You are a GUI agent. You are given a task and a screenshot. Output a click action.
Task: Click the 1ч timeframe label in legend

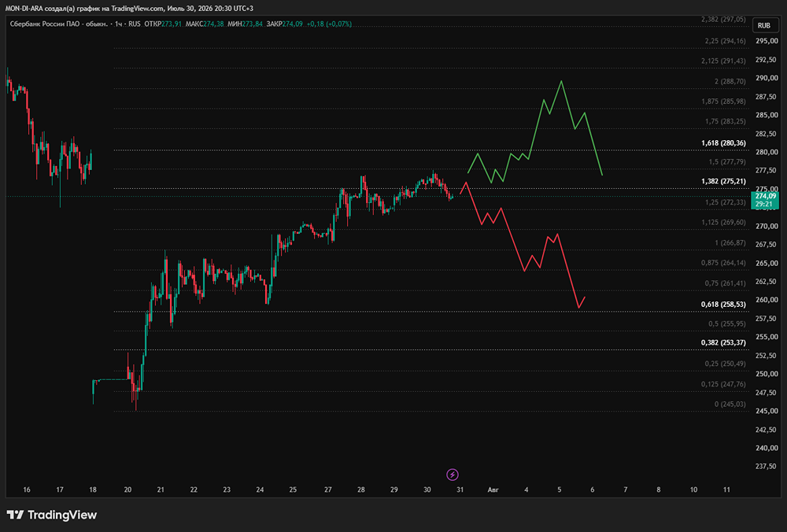tap(119, 24)
